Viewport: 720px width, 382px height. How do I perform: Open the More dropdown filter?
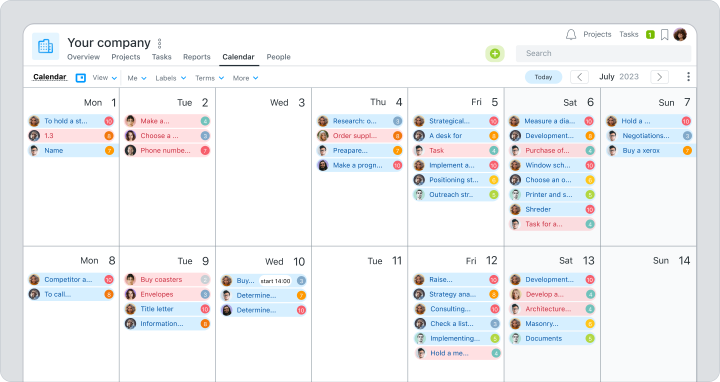click(x=245, y=78)
